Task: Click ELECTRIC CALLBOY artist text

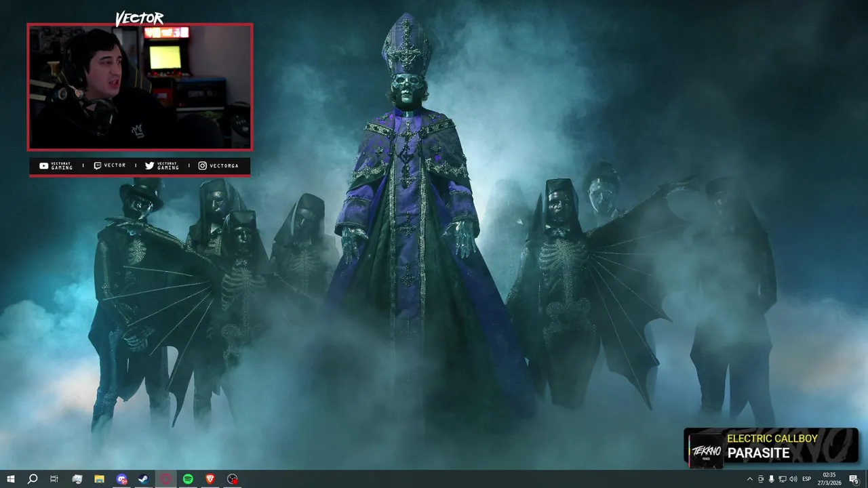Action: (772, 439)
